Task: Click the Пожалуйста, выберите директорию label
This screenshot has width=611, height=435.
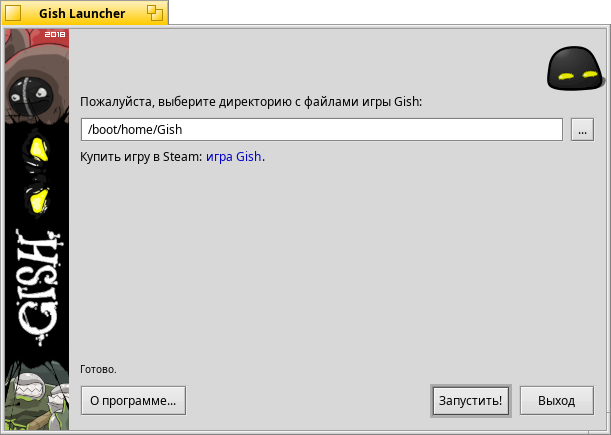Action: tap(251, 102)
